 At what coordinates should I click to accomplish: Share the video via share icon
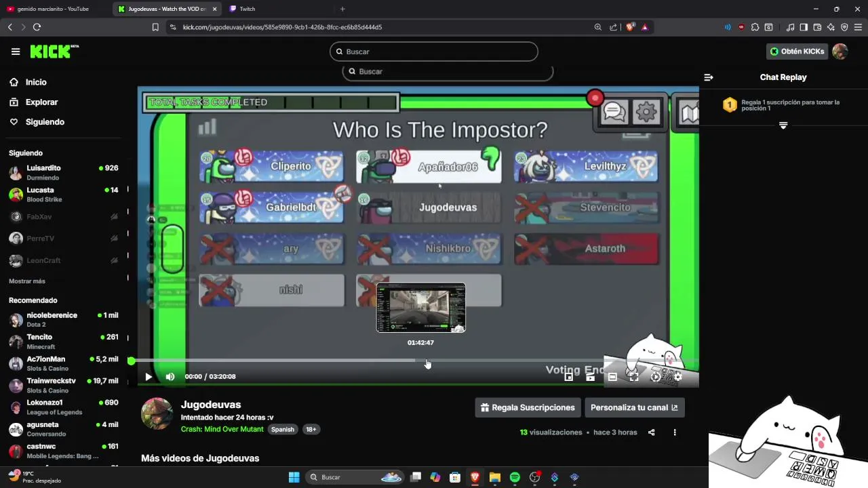pyautogui.click(x=652, y=432)
